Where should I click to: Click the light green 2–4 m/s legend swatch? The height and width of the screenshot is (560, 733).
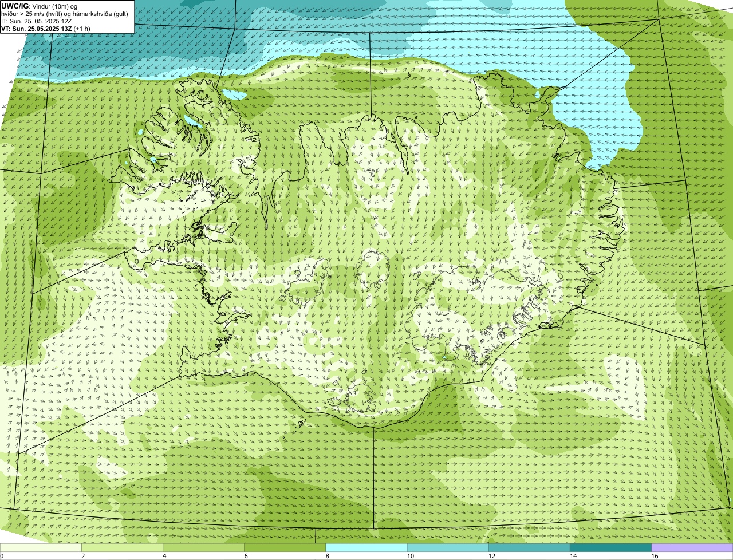point(123,548)
